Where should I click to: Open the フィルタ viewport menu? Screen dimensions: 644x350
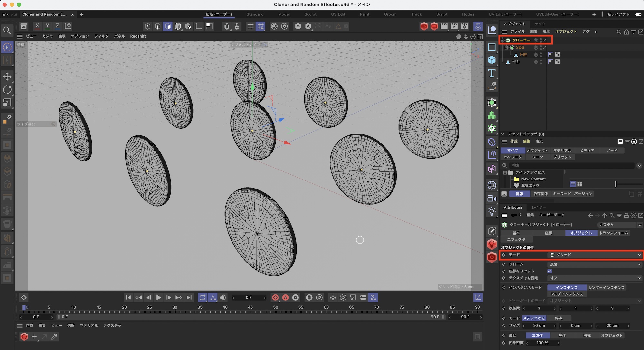click(101, 36)
